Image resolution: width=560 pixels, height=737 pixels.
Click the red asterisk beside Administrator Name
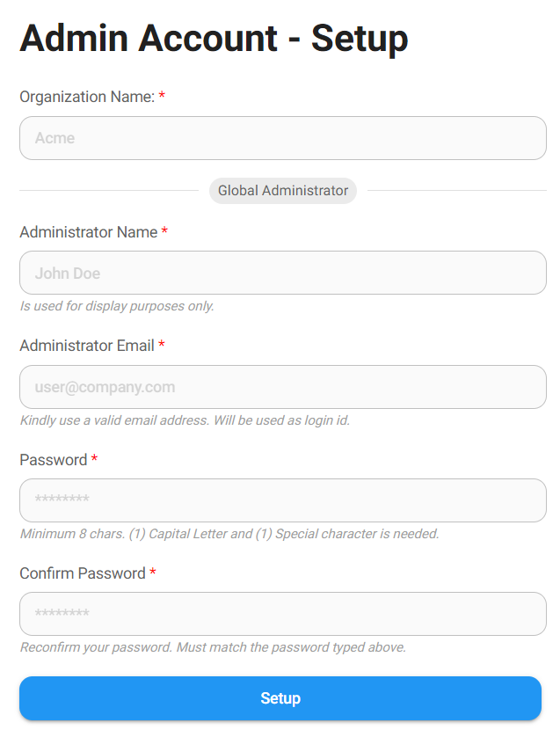pos(164,231)
